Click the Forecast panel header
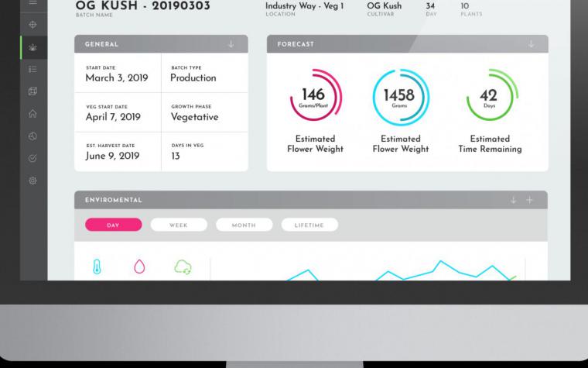This screenshot has height=368, width=588. (407, 44)
